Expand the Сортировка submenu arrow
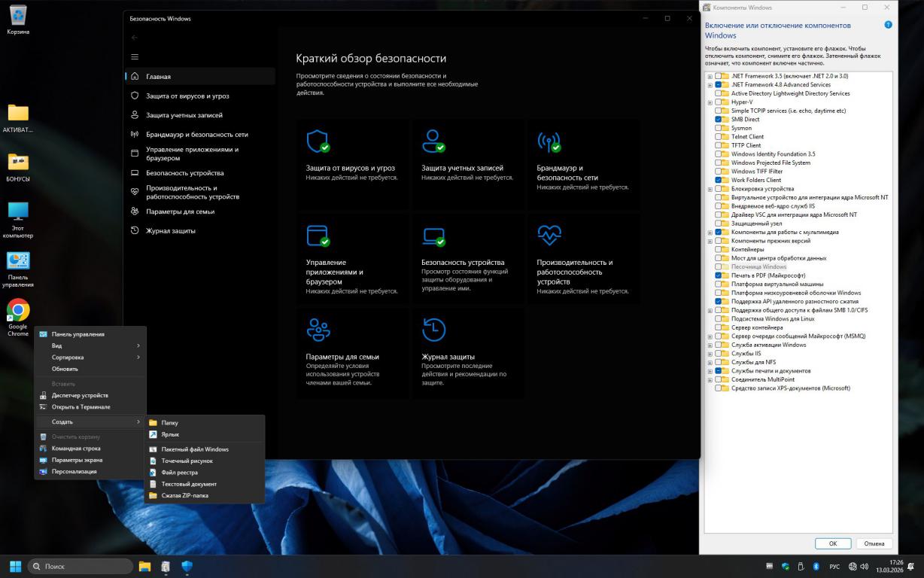Image resolution: width=924 pixels, height=578 pixels. coord(138,357)
